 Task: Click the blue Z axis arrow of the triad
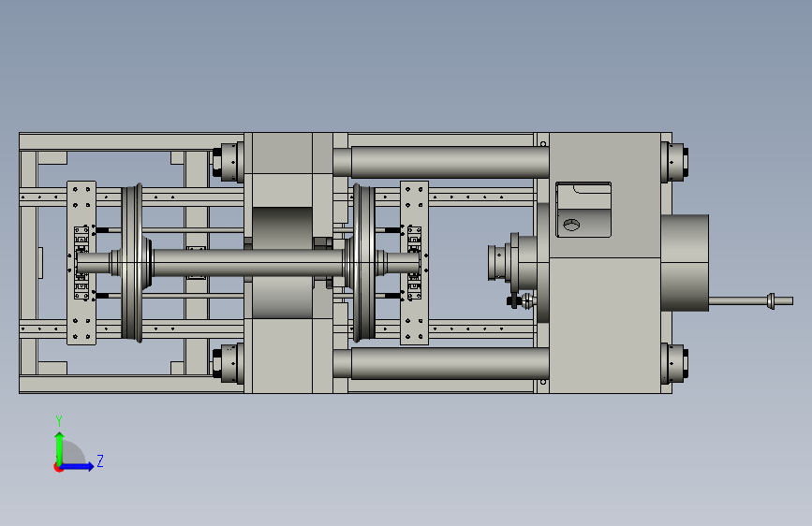tap(78, 466)
